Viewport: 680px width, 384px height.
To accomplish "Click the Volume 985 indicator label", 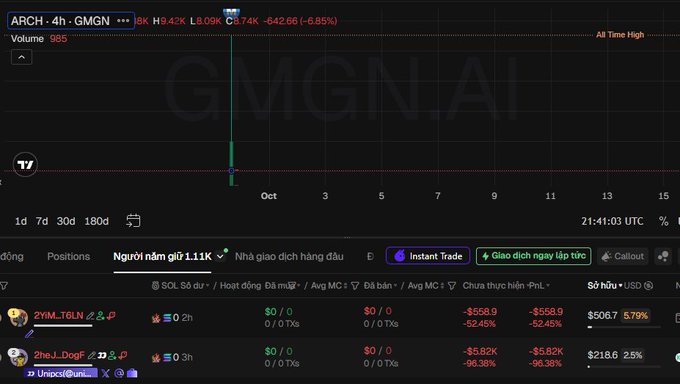I will (x=39, y=39).
